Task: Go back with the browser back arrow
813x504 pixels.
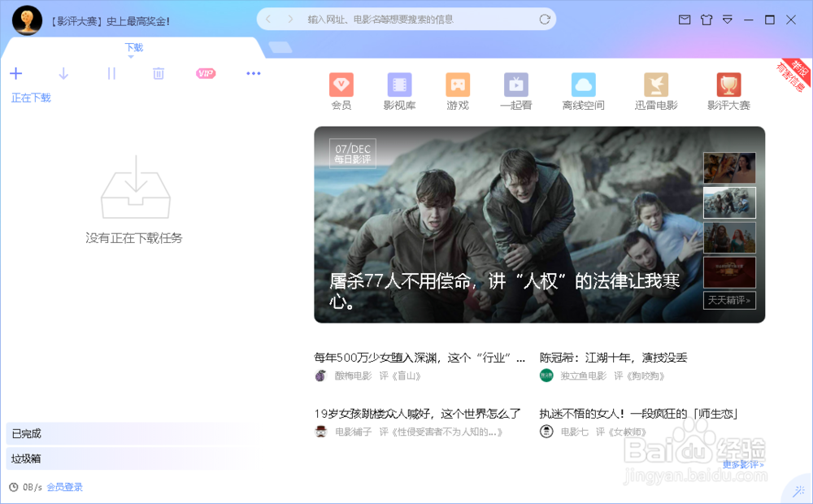Action: (x=268, y=20)
